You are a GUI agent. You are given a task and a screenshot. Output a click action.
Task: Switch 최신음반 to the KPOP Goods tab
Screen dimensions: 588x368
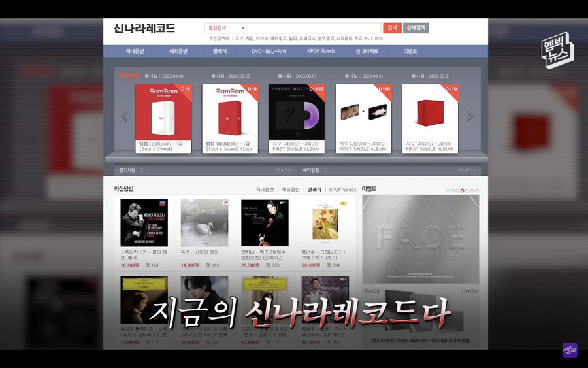point(343,190)
